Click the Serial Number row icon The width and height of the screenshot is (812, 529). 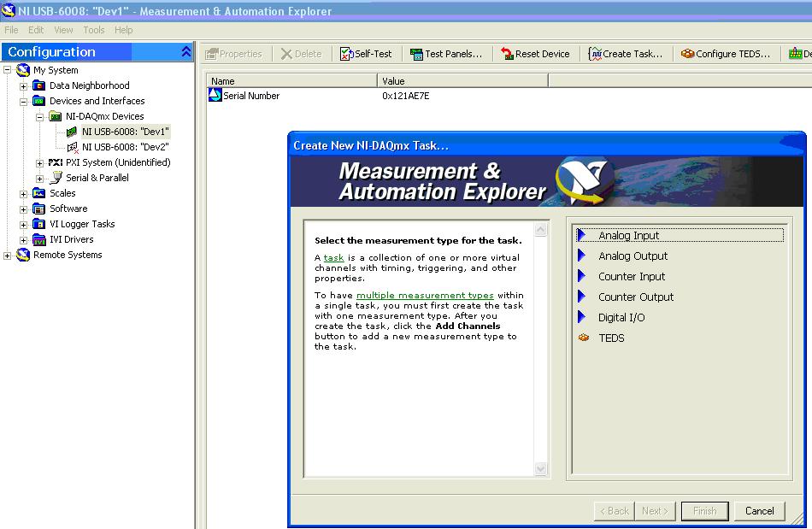[x=215, y=96]
